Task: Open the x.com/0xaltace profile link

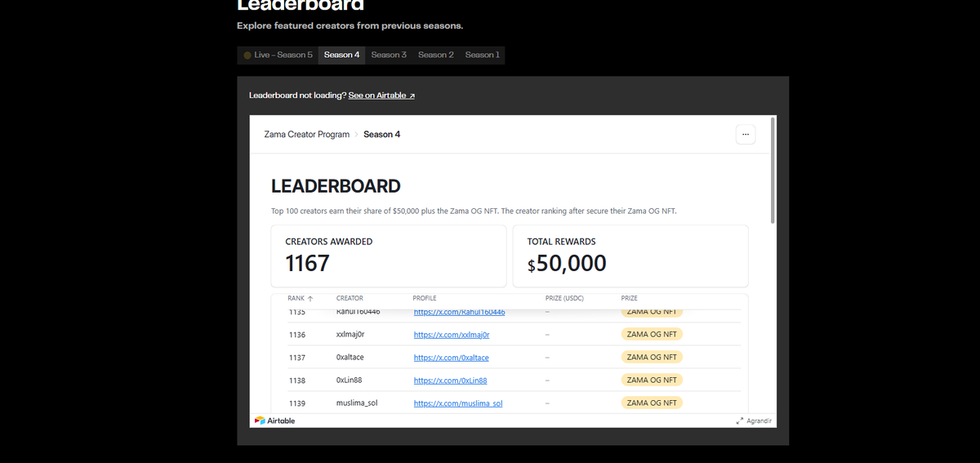Action: point(452,358)
